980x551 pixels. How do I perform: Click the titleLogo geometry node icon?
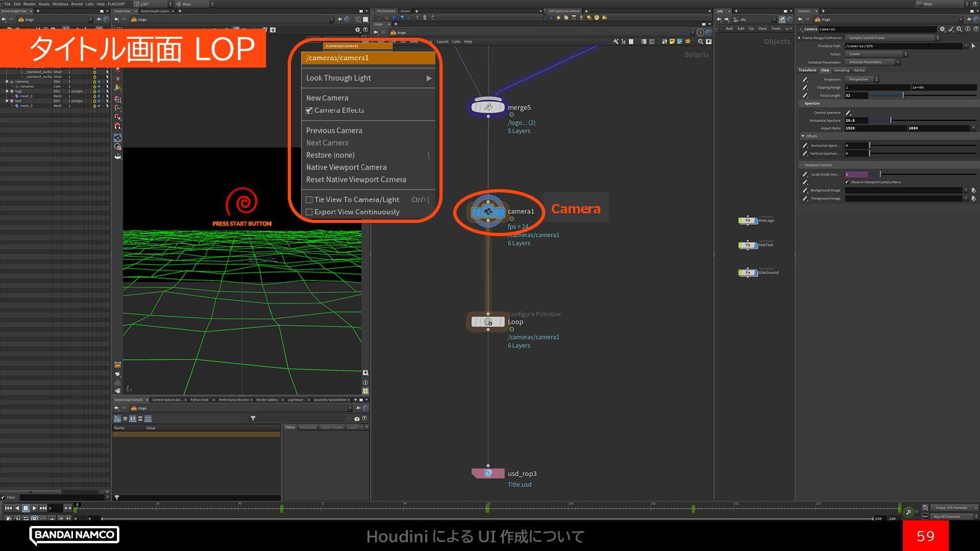click(747, 220)
